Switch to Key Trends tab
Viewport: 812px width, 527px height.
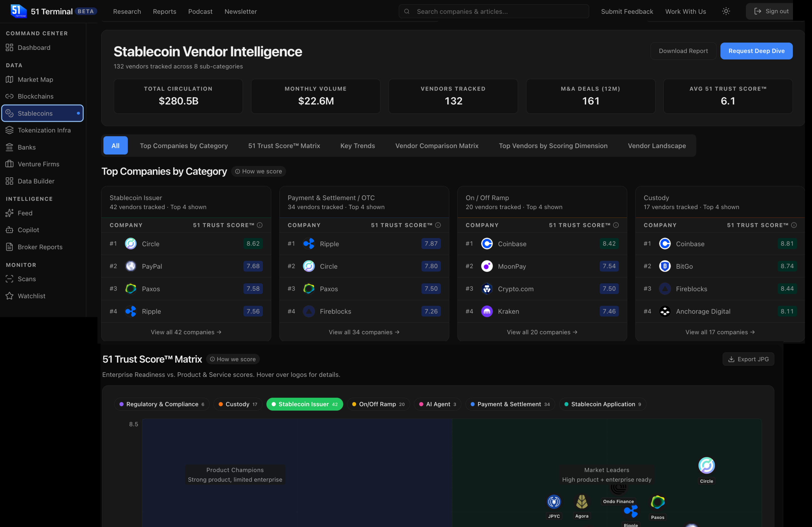coord(357,146)
